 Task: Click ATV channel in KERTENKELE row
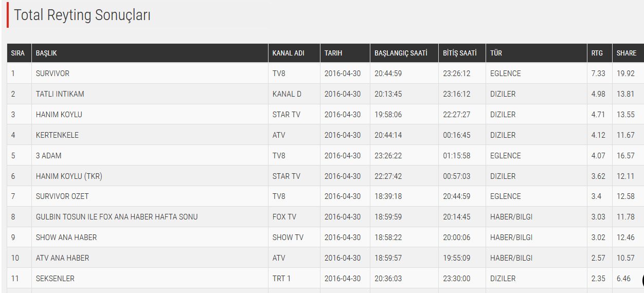pyautogui.click(x=279, y=135)
